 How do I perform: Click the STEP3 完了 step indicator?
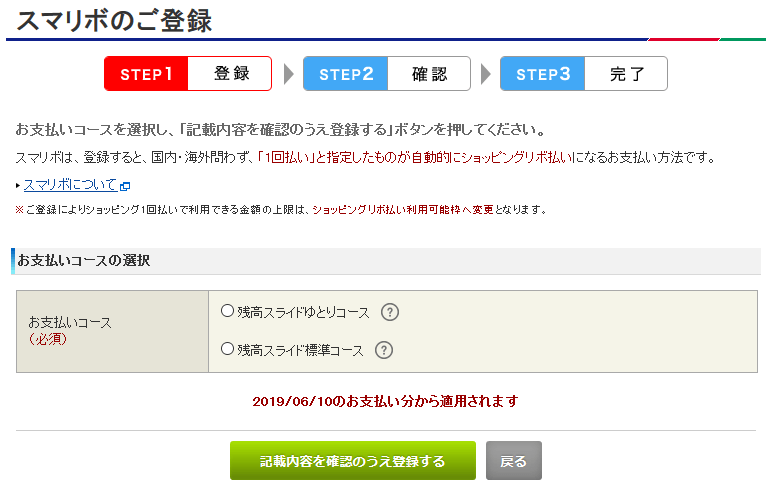584,73
